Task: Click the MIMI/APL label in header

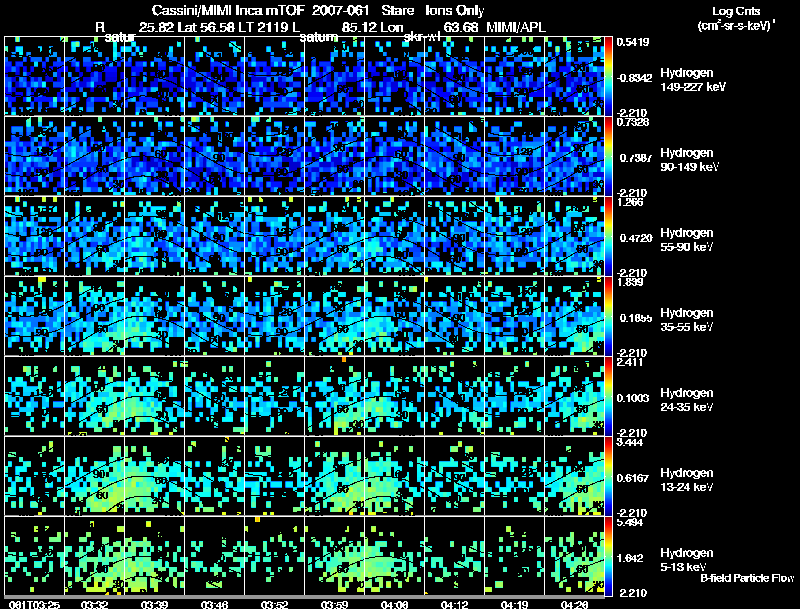Action: tap(516, 27)
